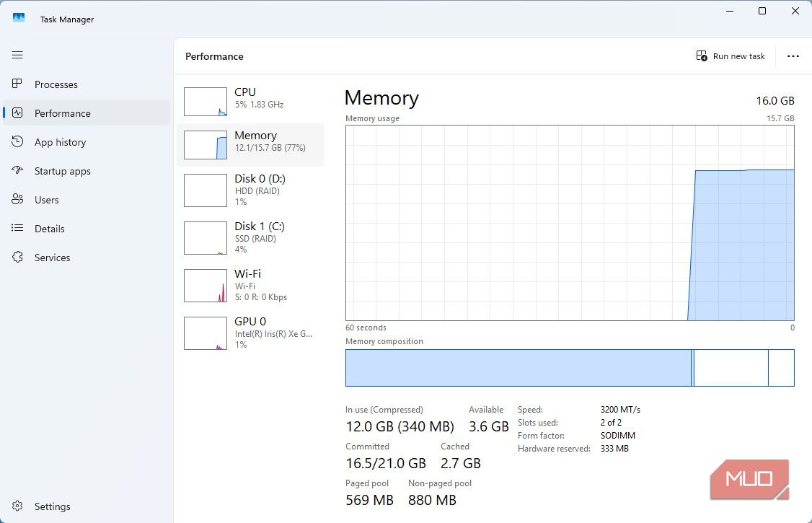Click the Memory 12.1/15.7 GB entry text
This screenshot has height=523, width=812.
tap(270, 148)
